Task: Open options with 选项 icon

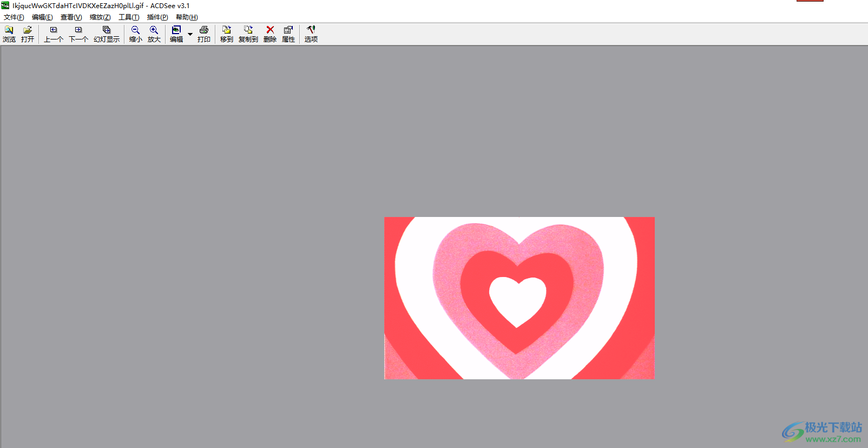Action: 311,34
